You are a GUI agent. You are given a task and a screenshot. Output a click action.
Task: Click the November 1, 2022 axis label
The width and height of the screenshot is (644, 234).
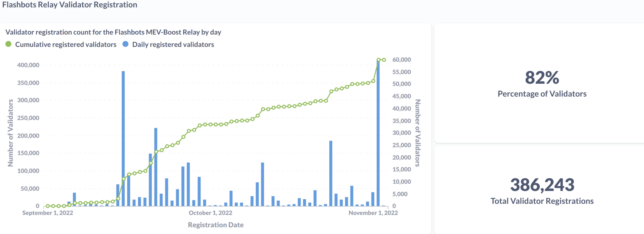[373, 213]
